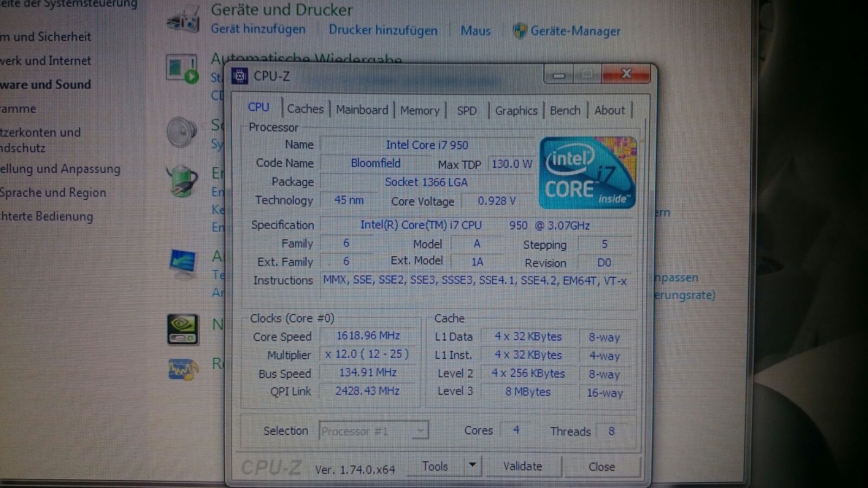Select 'Sprache und Region' in sidebar
The width and height of the screenshot is (868, 488).
click(53, 193)
